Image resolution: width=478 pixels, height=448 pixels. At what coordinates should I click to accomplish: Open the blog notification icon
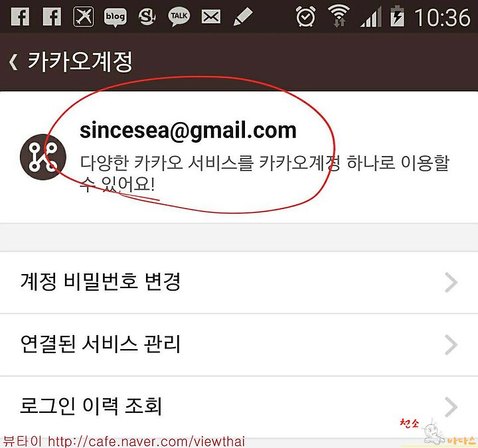click(x=115, y=17)
